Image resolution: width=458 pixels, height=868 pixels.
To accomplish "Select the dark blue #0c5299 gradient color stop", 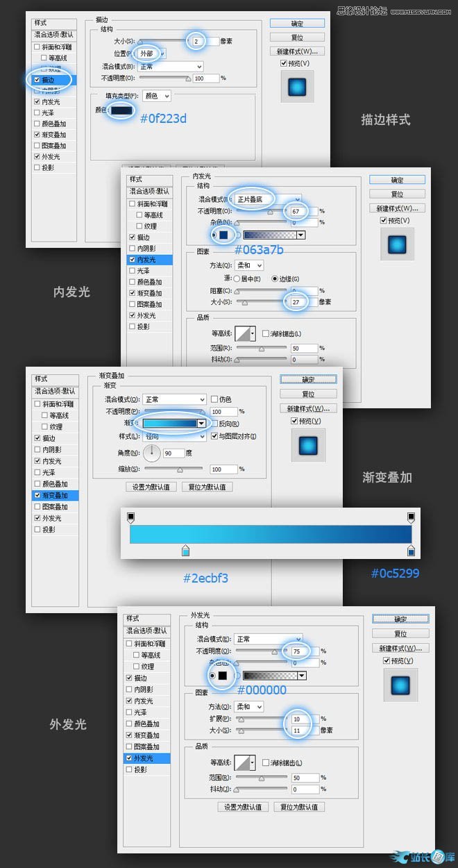I will [411, 551].
